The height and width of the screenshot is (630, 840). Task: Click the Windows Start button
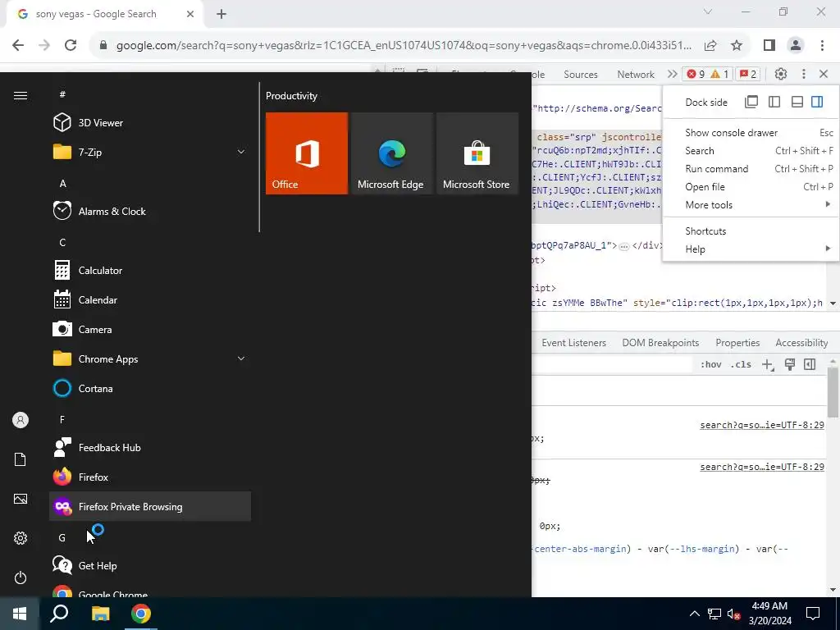click(x=20, y=614)
